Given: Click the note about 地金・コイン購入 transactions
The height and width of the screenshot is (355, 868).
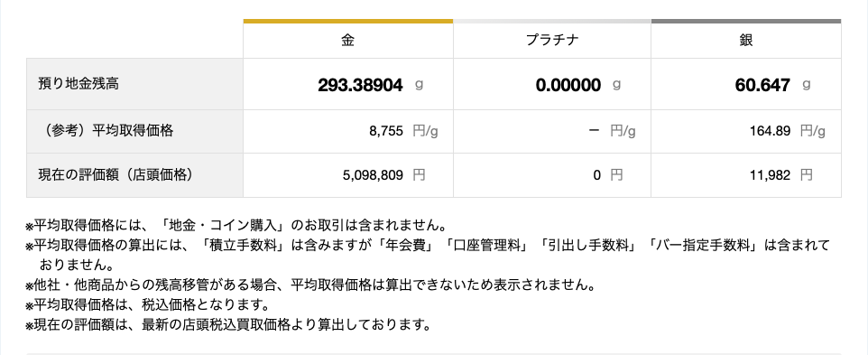Looking at the screenshot, I should 235,226.
